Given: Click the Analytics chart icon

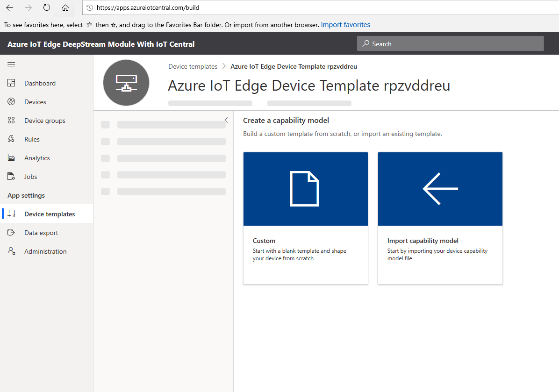Looking at the screenshot, I should tap(11, 157).
